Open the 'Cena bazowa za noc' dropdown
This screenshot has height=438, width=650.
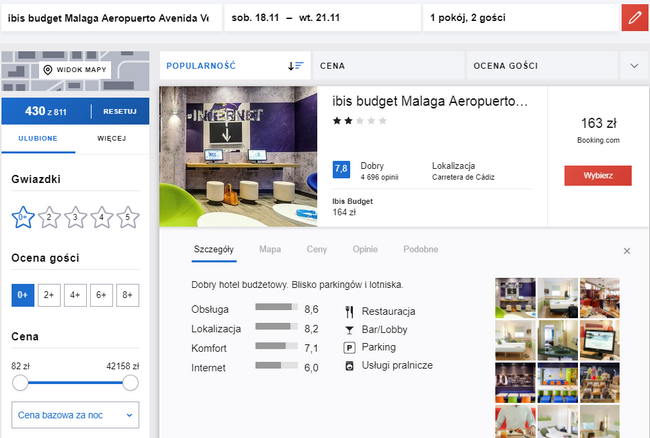(75, 414)
